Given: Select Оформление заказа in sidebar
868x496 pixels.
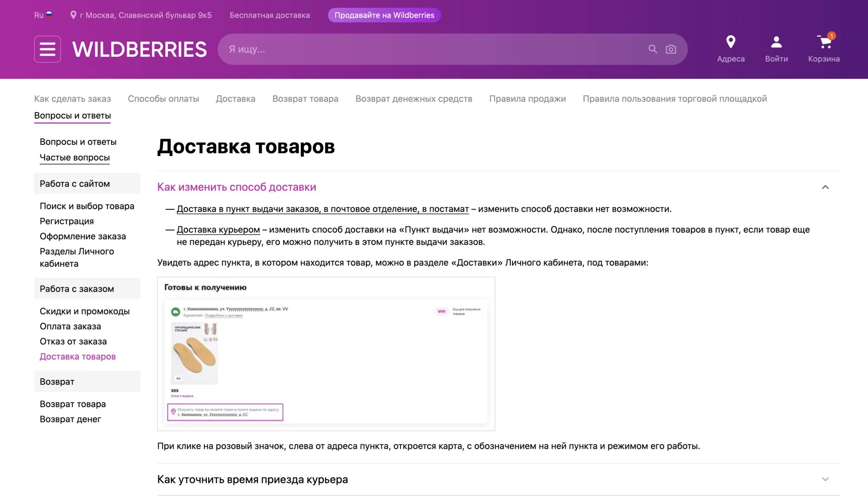Looking at the screenshot, I should click(x=83, y=236).
